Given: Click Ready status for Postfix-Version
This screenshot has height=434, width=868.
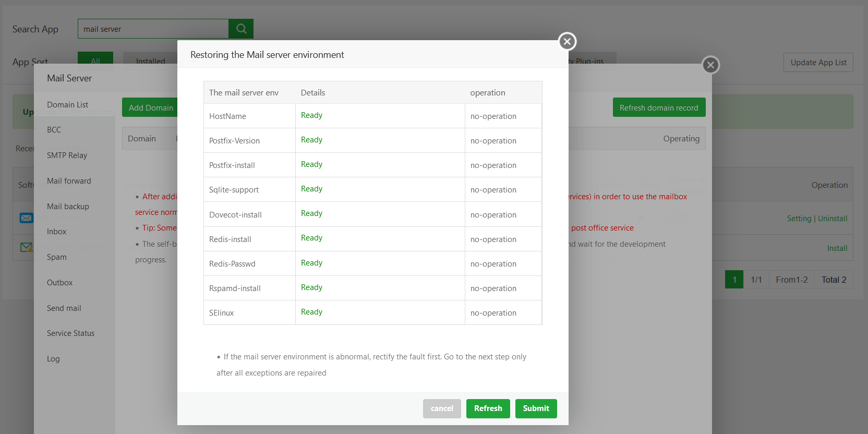Looking at the screenshot, I should 311,140.
